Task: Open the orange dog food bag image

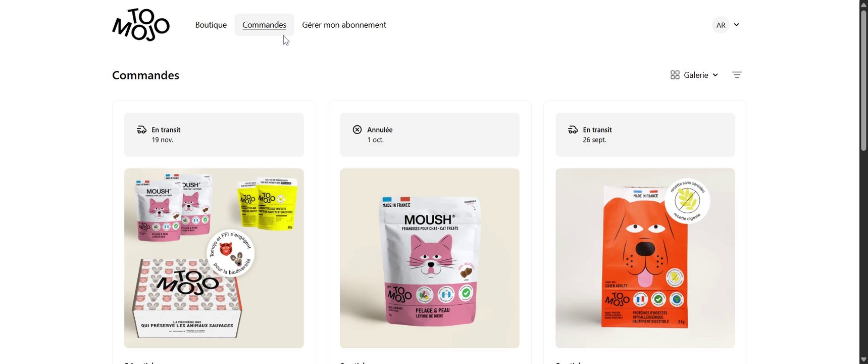Action: point(645,258)
